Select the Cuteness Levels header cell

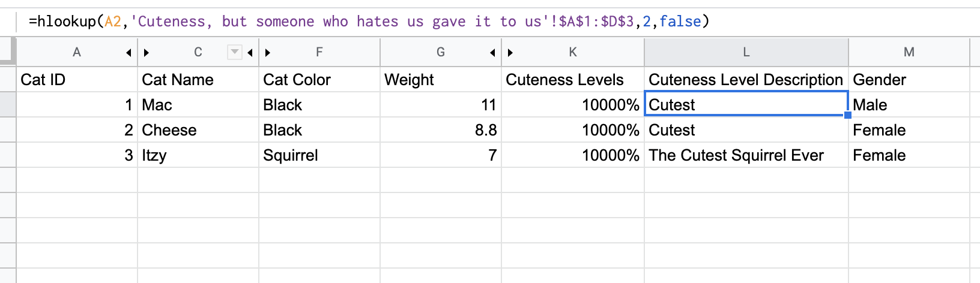coord(573,79)
